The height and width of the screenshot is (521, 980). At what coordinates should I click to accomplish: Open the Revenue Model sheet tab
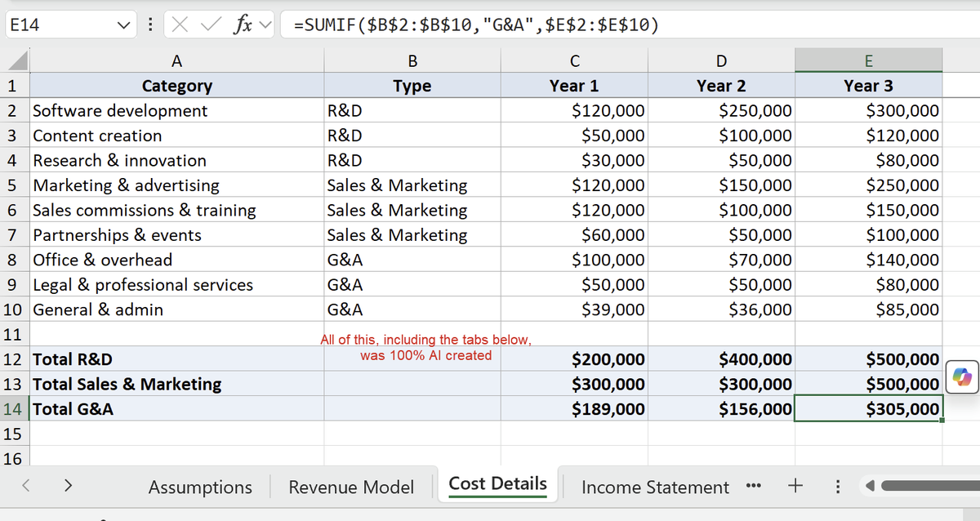351,488
